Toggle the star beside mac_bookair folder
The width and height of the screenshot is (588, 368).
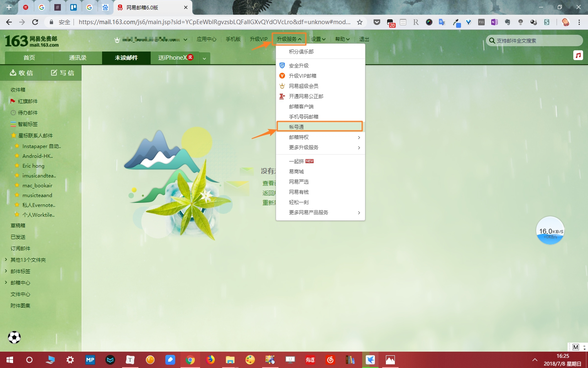point(18,185)
